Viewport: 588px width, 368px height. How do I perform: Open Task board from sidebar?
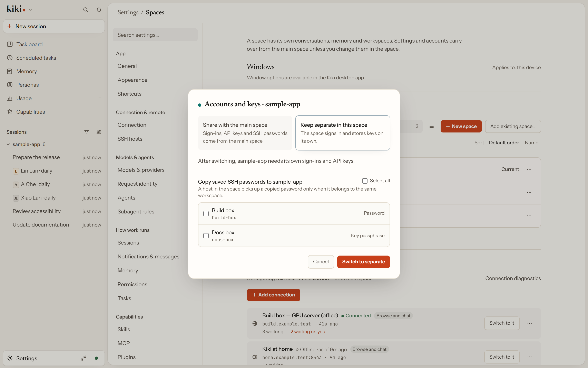tap(54, 44)
